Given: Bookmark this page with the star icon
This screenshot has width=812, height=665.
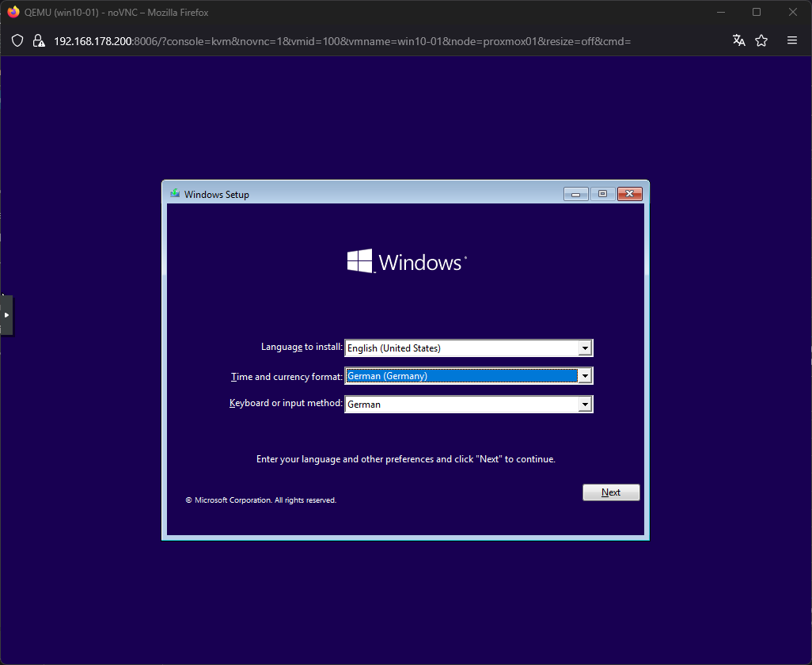Looking at the screenshot, I should point(761,41).
